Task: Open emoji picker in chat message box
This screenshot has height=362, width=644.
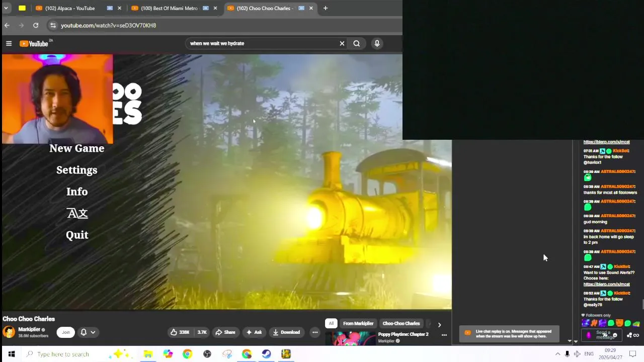Action: tap(615, 335)
